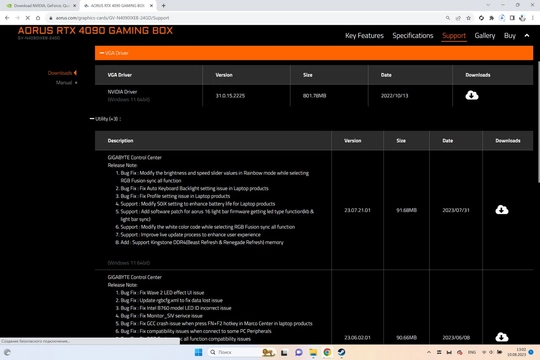Image resolution: width=540 pixels, height=360 pixels.
Task: Click the driver version 31.0.15.2225
Action: click(x=230, y=95)
